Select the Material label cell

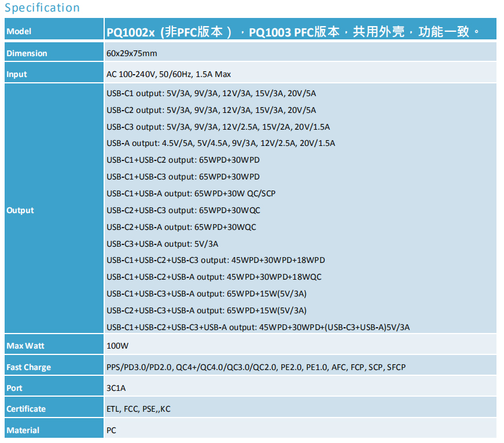click(54, 428)
